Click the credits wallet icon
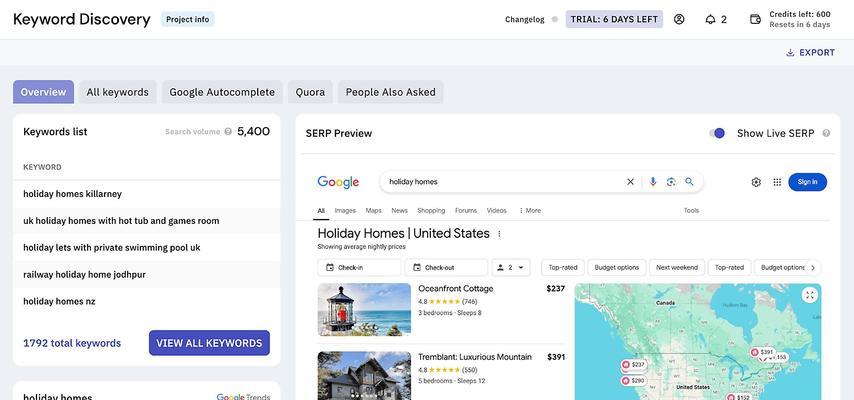Image resolution: width=854 pixels, height=400 pixels. (x=755, y=19)
